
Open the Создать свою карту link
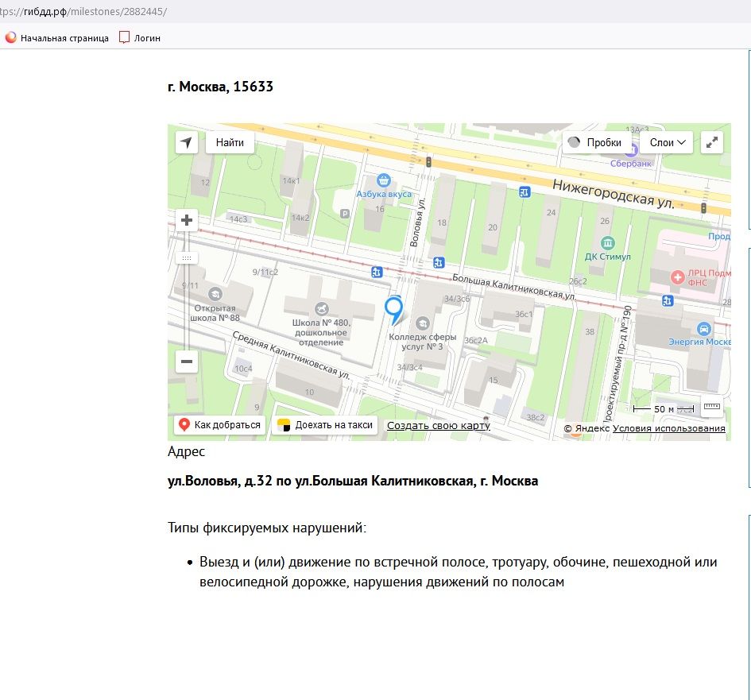click(438, 426)
